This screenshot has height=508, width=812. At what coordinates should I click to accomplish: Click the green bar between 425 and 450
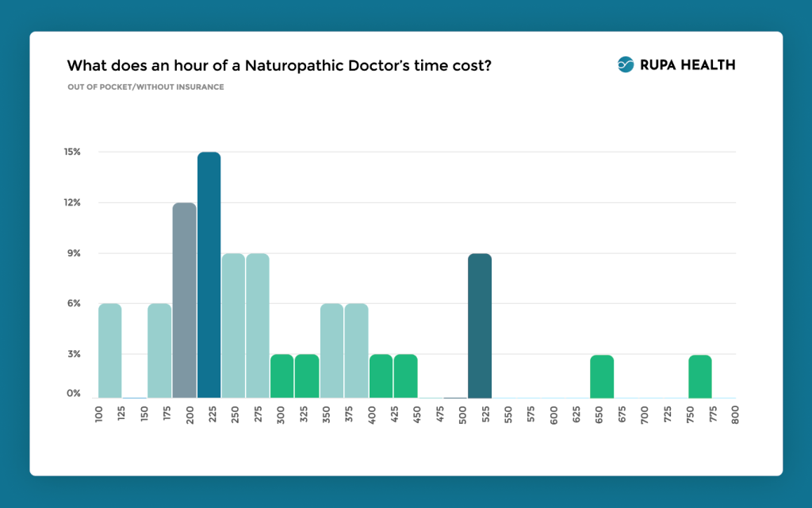click(x=405, y=376)
